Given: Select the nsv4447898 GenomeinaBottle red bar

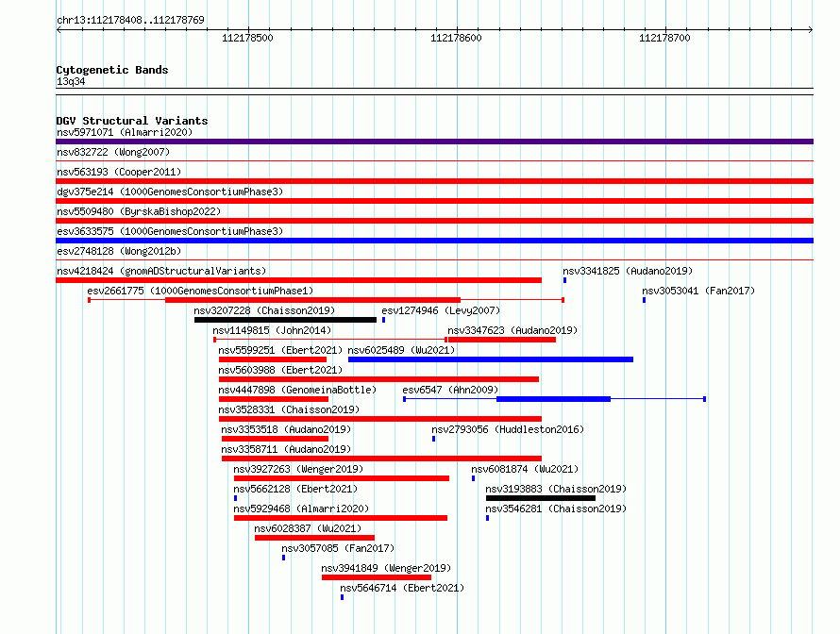Looking at the screenshot, I should click(x=274, y=399).
